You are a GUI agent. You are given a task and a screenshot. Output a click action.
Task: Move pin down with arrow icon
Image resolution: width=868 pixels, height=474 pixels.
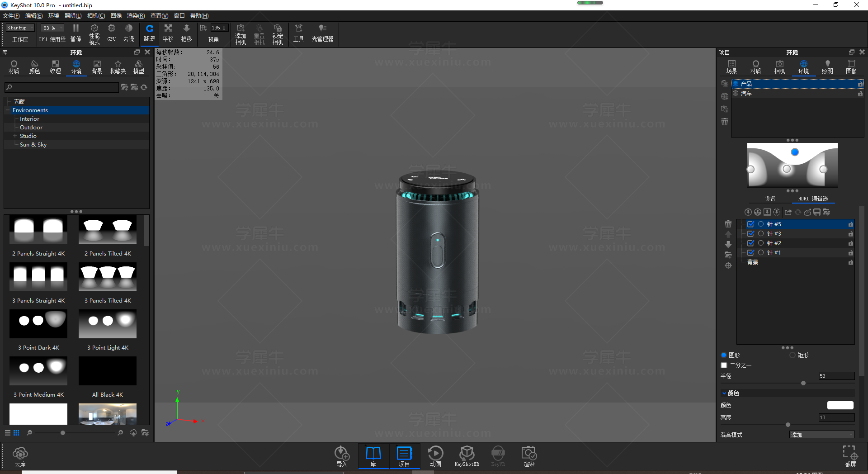[728, 244]
